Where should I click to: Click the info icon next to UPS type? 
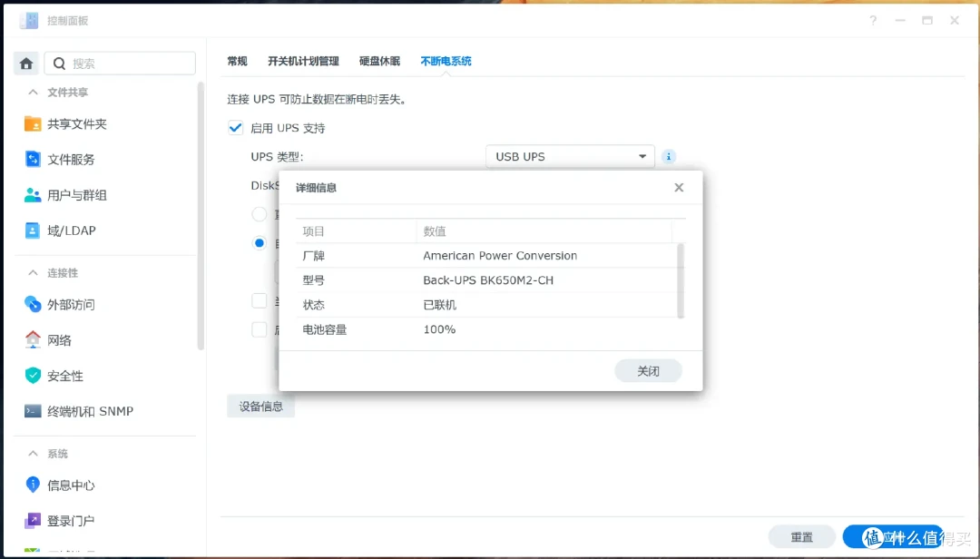click(669, 156)
